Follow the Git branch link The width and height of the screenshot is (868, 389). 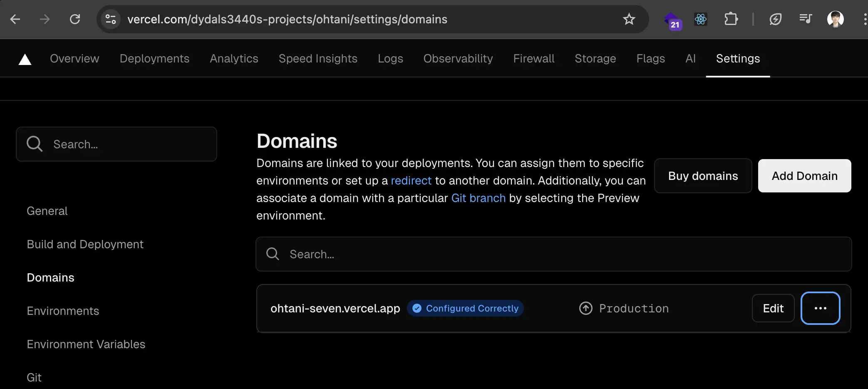(x=478, y=198)
